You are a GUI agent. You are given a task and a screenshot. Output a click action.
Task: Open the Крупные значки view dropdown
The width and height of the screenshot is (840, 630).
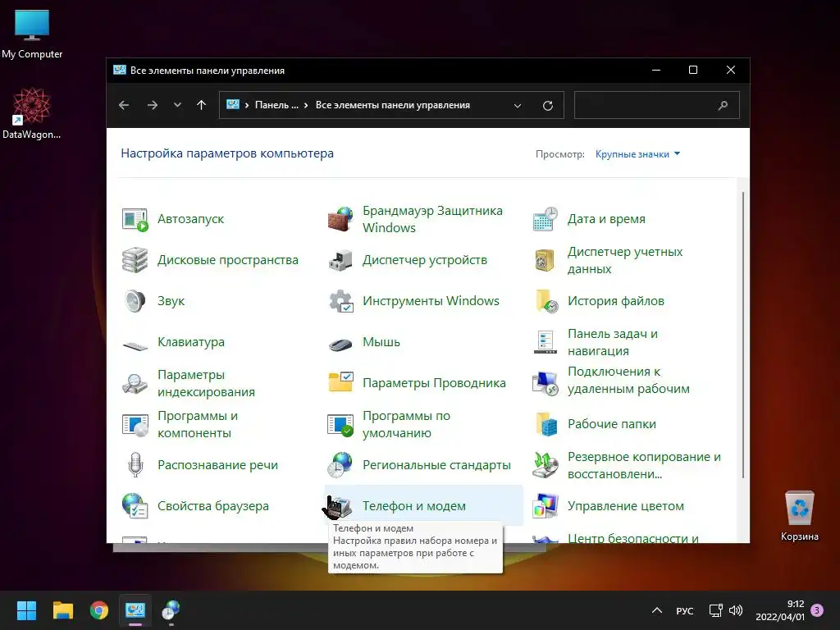point(637,154)
